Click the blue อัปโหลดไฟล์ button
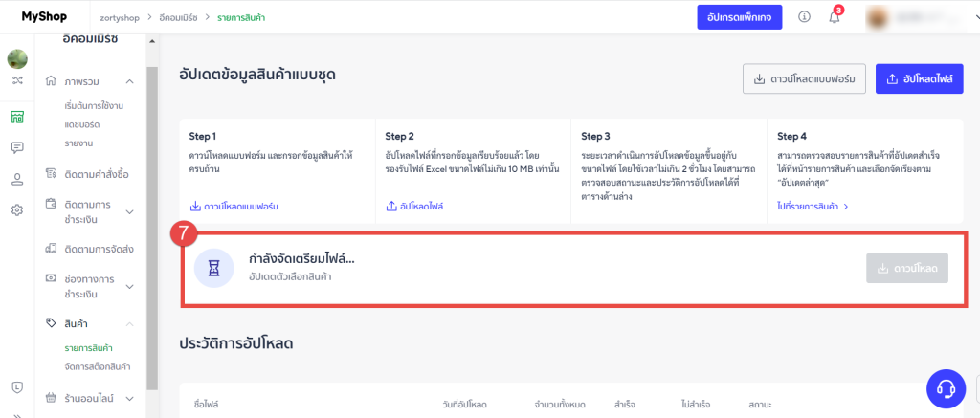Image resolution: width=980 pixels, height=418 pixels. pyautogui.click(x=919, y=78)
